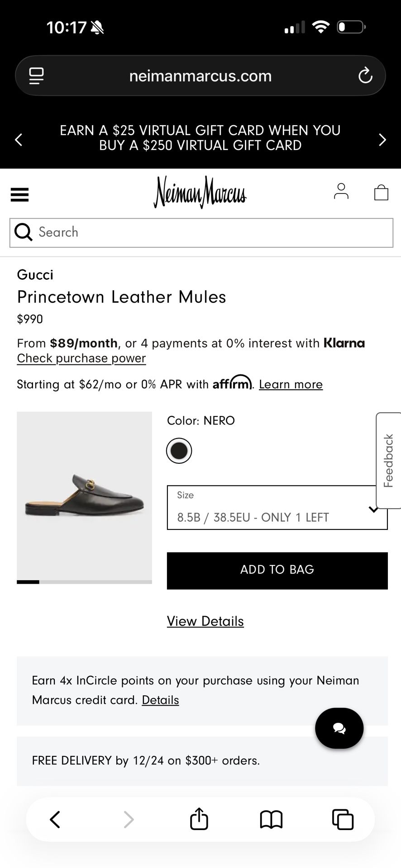Open the hamburger navigation menu
The height and width of the screenshot is (868, 401).
(19, 194)
